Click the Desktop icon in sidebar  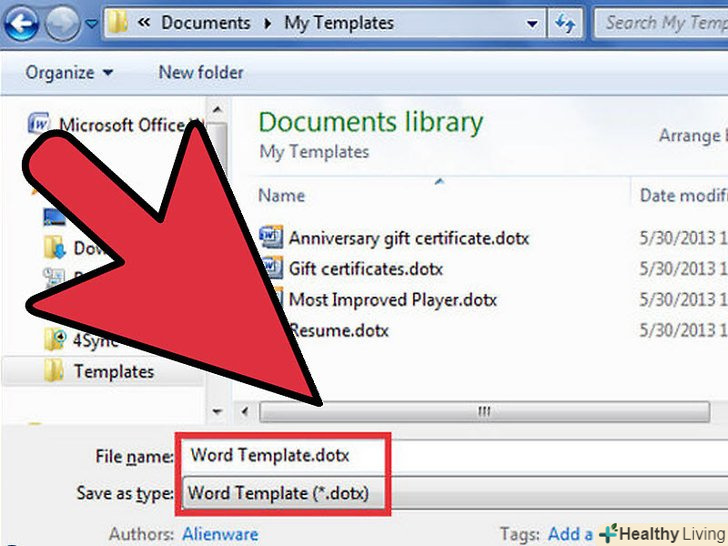pyautogui.click(x=55, y=216)
